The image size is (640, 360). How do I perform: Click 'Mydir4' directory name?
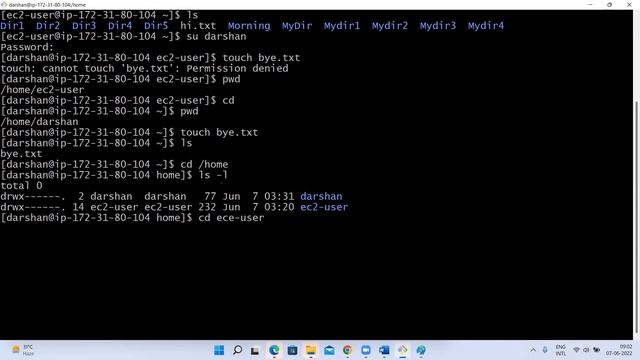(x=486, y=26)
